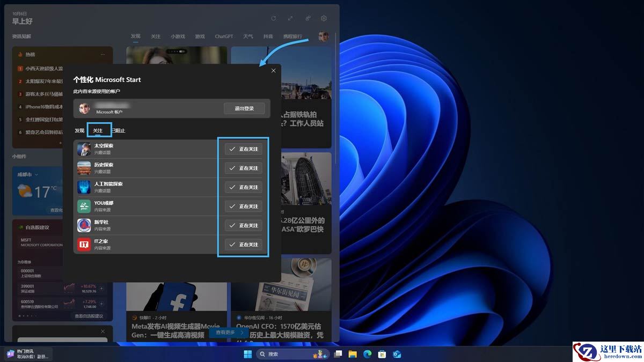
Task: Open the 小西天 hot list item
Action: (x=40, y=69)
